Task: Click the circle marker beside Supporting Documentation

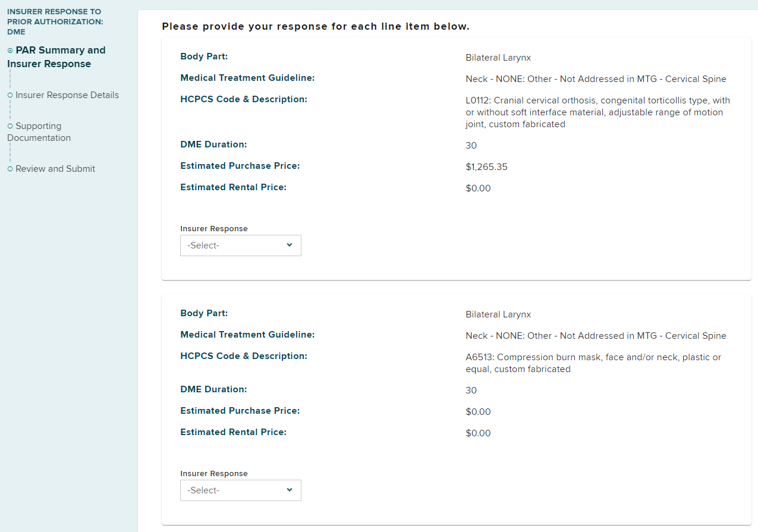Action: [x=10, y=126]
